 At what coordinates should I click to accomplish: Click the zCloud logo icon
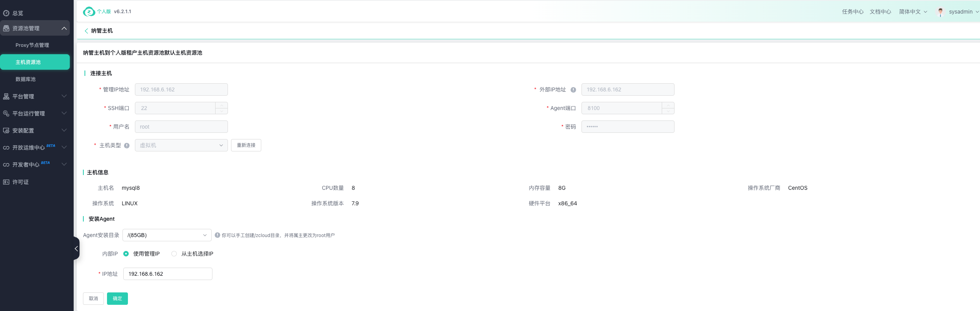(89, 12)
